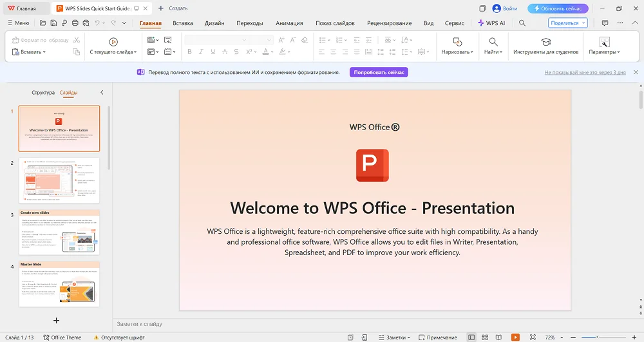
Task: Click the zoom slider handle
Action: pyautogui.click(x=597, y=337)
